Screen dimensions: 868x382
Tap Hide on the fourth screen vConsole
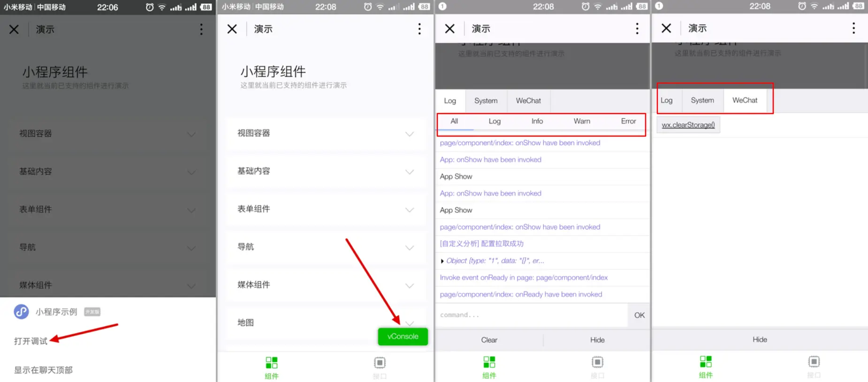pos(760,340)
